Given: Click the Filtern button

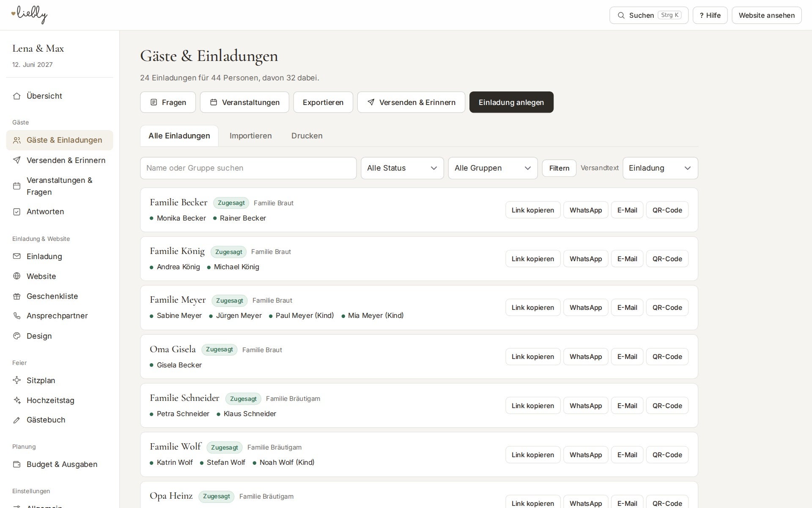Looking at the screenshot, I should coord(559,168).
